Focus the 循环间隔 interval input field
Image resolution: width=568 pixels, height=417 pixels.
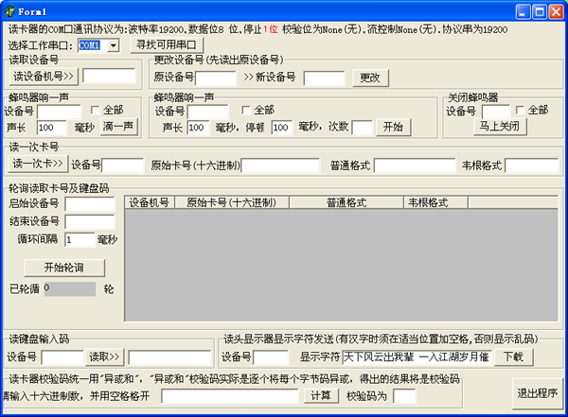(80, 240)
